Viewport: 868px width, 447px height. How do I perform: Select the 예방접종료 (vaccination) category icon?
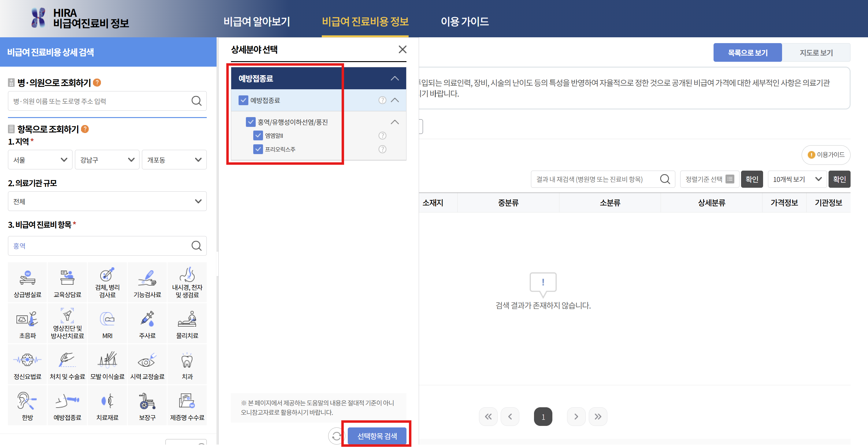point(67,405)
